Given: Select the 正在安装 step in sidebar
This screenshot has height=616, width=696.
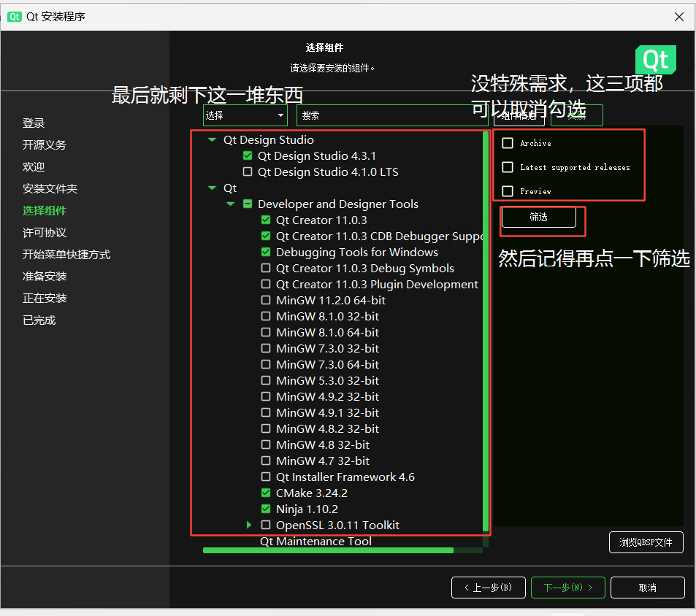Looking at the screenshot, I should point(45,298).
